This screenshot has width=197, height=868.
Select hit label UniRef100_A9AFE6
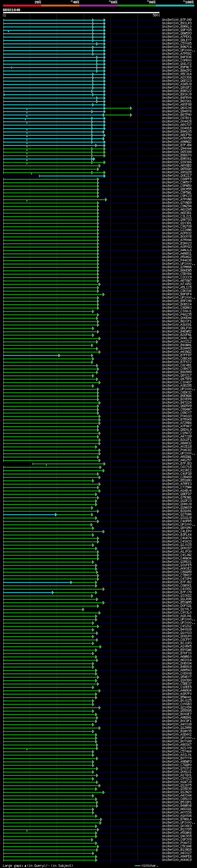pyautogui.click(x=177, y=856)
